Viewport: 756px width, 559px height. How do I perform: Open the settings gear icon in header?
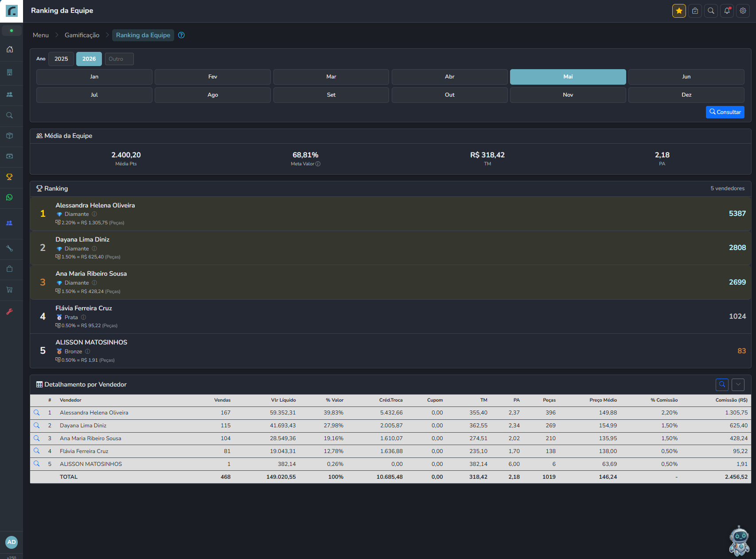click(x=743, y=11)
